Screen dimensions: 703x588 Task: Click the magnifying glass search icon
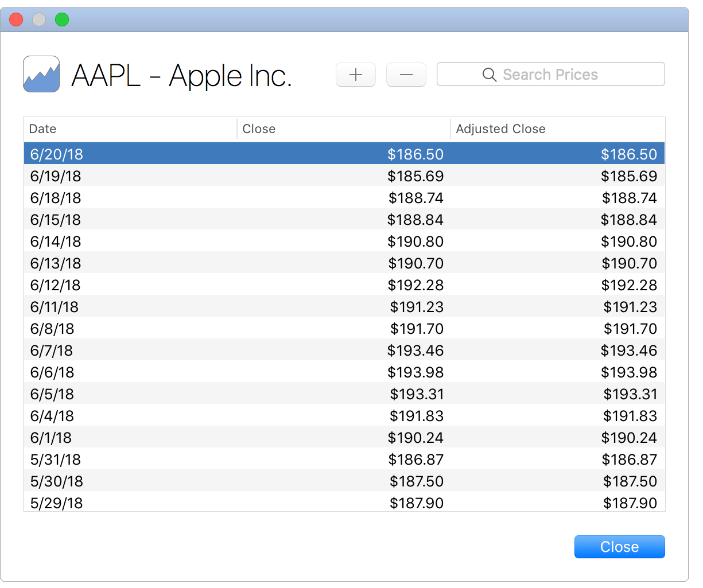pos(489,75)
